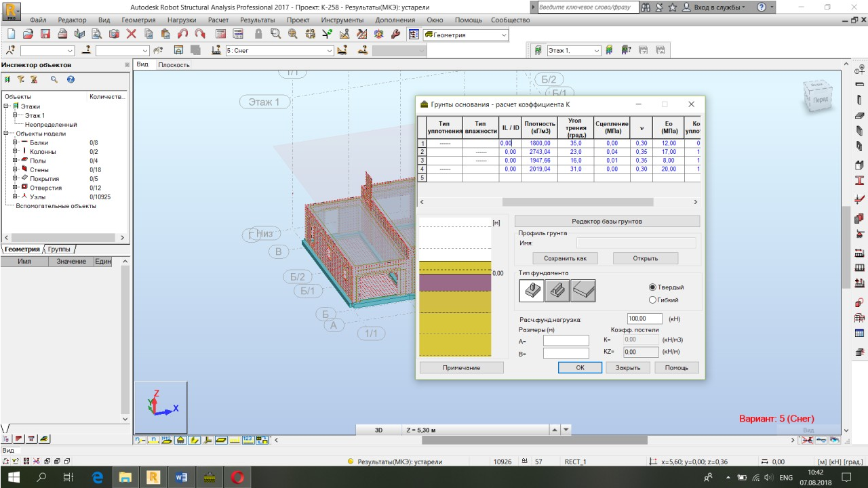Select the Твердый radio button
This screenshot has height=488, width=868.
[653, 287]
